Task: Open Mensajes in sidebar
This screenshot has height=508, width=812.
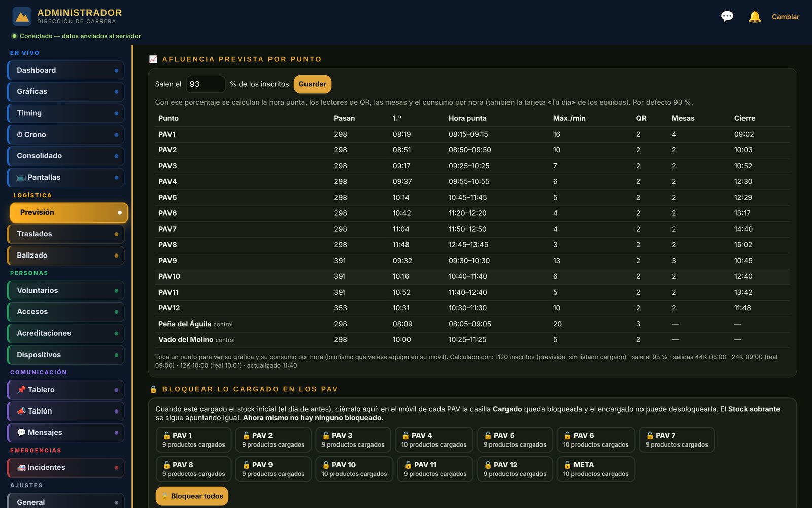Action: point(65,432)
